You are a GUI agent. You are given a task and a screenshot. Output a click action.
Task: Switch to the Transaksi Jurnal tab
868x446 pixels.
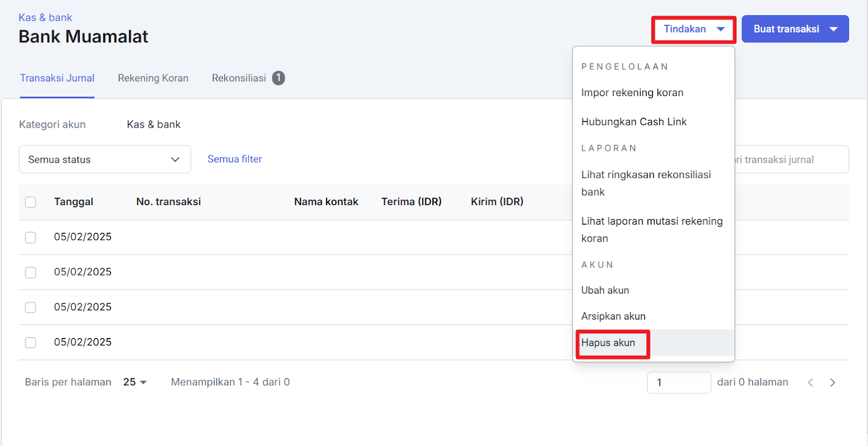(57, 78)
